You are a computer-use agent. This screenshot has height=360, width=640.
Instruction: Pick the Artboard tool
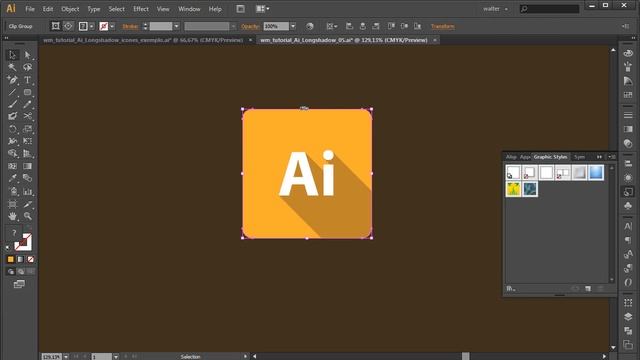point(12,204)
